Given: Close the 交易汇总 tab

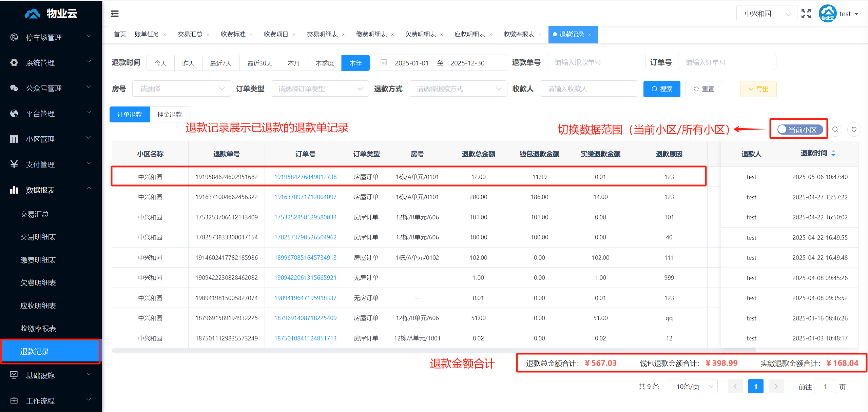Looking at the screenshot, I should 208,35.
